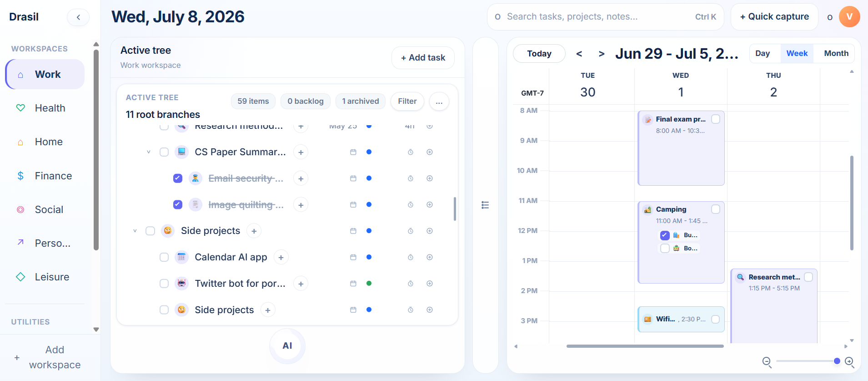Check the Calendar AI app task checkbox
Screen dimensions: 868x381
tap(164, 257)
